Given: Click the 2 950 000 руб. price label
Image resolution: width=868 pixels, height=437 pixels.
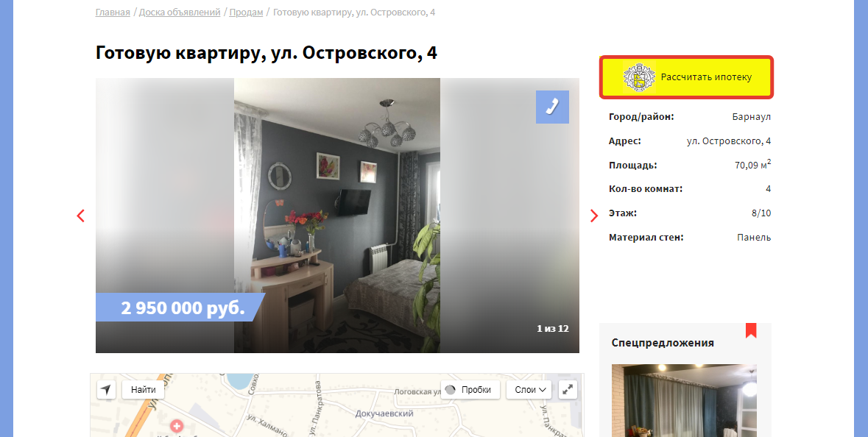Looking at the screenshot, I should click(182, 308).
